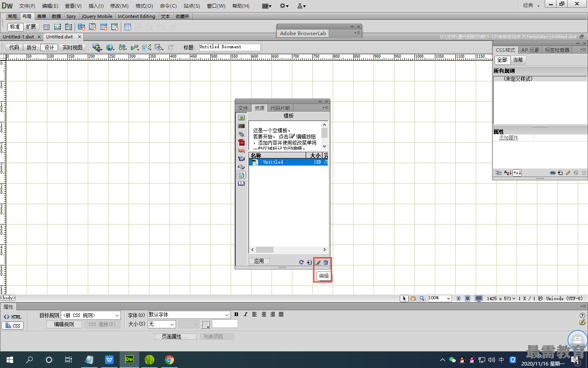This screenshot has width=588, height=368.
Task: Delete template with trash icon
Action: click(326, 262)
